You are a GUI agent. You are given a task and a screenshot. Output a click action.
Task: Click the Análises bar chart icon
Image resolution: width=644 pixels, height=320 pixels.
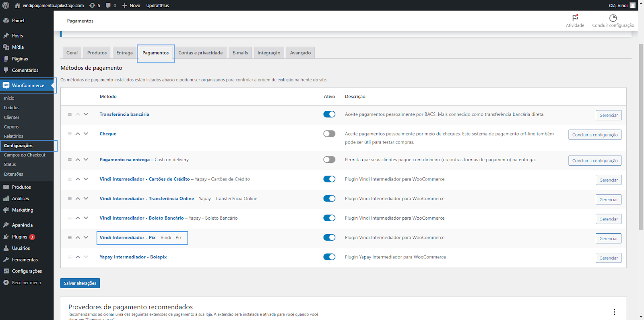coord(6,198)
